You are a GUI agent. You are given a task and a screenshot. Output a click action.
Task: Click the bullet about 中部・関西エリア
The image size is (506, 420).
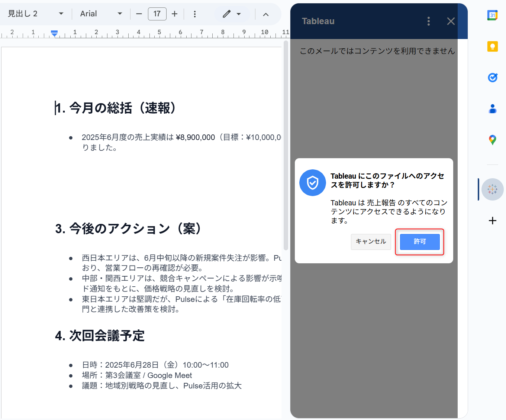click(181, 283)
